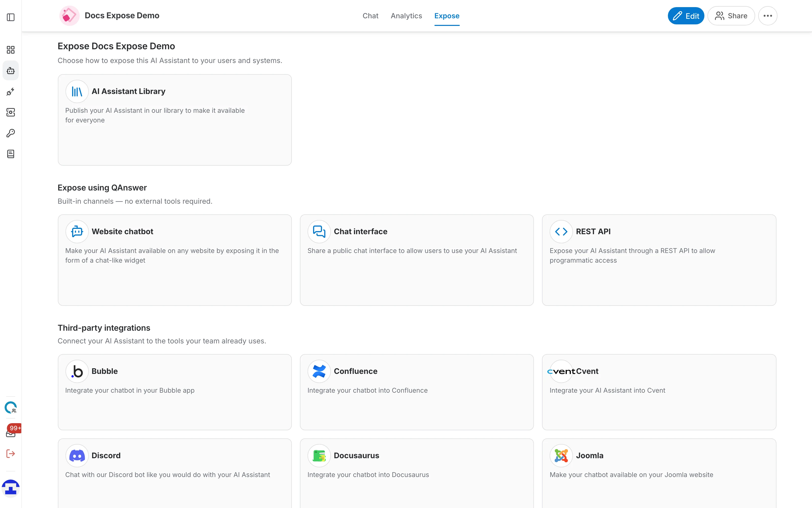Click the Docs Expose Demo assistant avatar
The height and width of the screenshot is (508, 812).
coord(70,15)
